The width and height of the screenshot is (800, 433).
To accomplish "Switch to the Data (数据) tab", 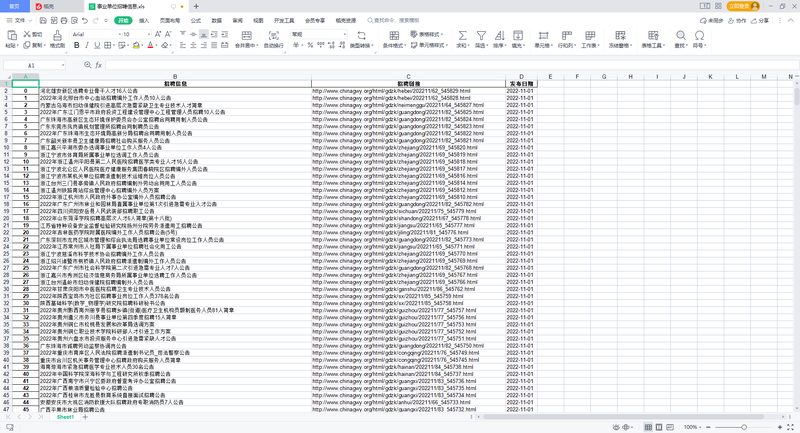I will click(217, 20).
